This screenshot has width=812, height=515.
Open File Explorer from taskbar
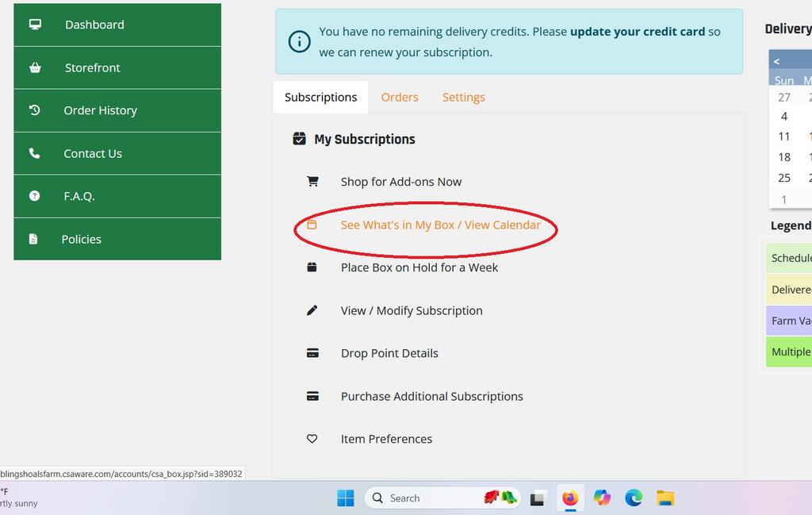pos(665,498)
